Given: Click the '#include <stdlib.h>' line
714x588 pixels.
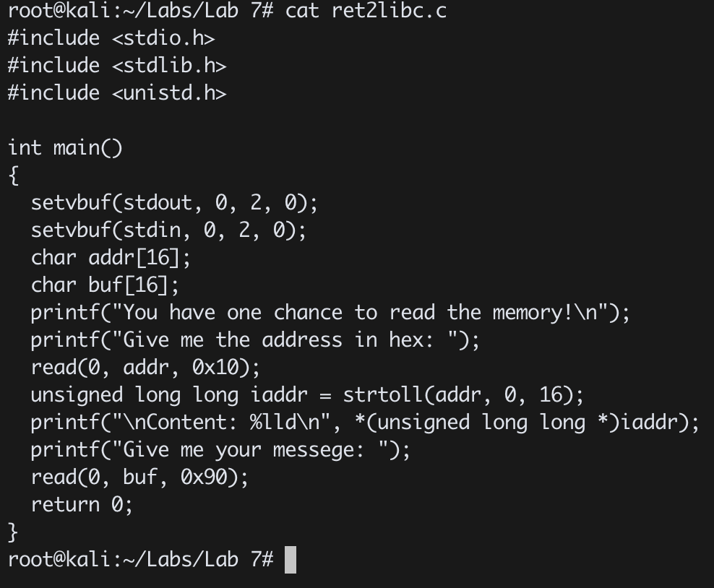Looking at the screenshot, I should click(117, 66).
